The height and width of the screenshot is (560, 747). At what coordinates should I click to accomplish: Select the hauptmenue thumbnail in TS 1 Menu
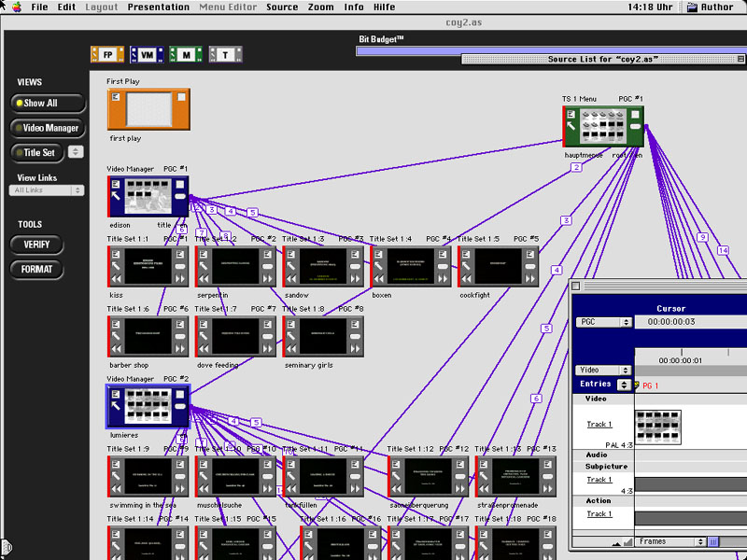[603, 126]
